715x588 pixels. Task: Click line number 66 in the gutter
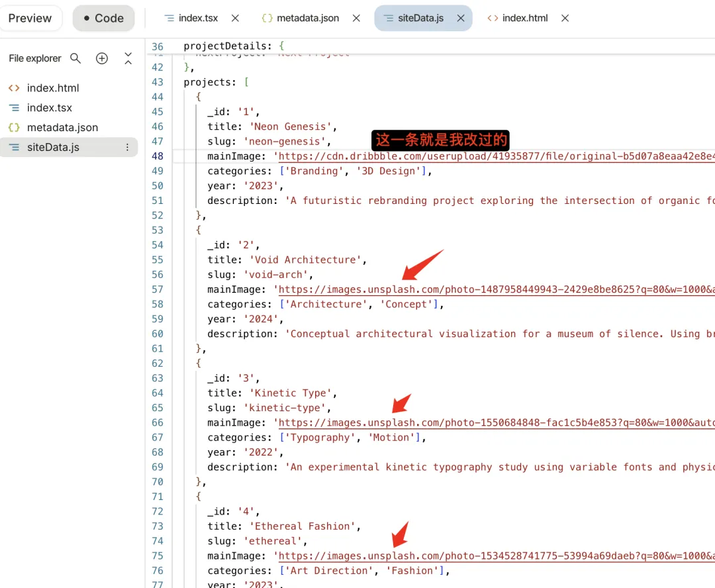click(157, 422)
